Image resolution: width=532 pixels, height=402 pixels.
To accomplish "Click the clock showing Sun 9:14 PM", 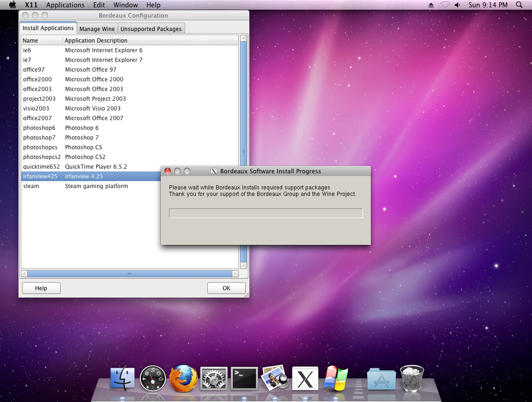I will [488, 5].
